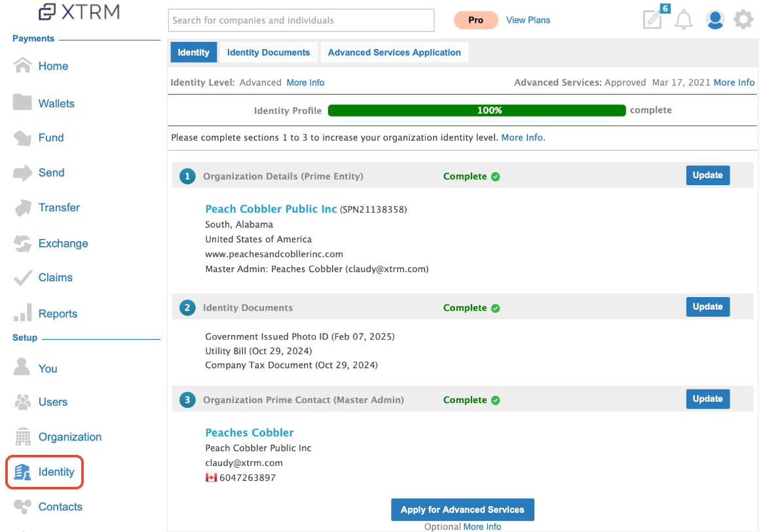Open Contacts in sidebar
This screenshot has height=532, width=765.
point(60,506)
